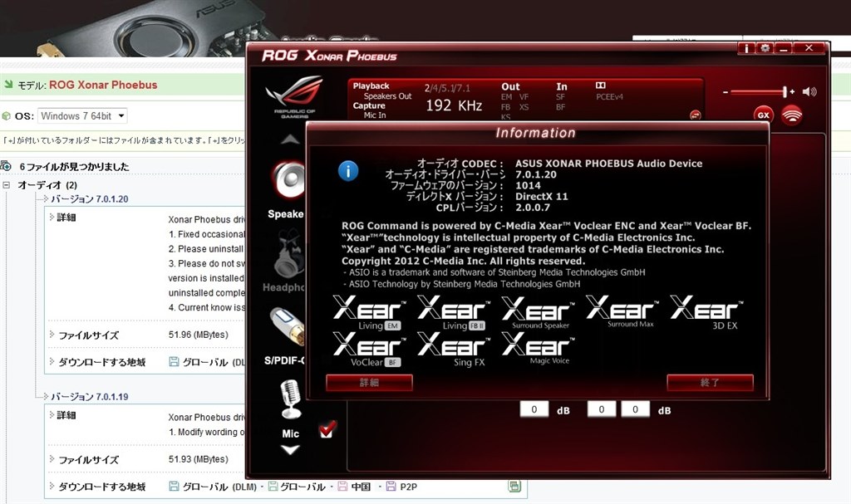Click the first 0 dB value field
Screen dimensions: 851x504
(x=534, y=409)
